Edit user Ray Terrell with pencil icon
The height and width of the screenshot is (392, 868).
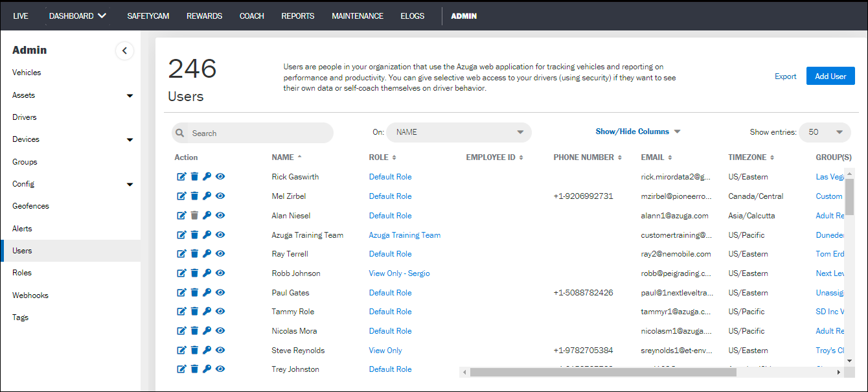pos(181,254)
